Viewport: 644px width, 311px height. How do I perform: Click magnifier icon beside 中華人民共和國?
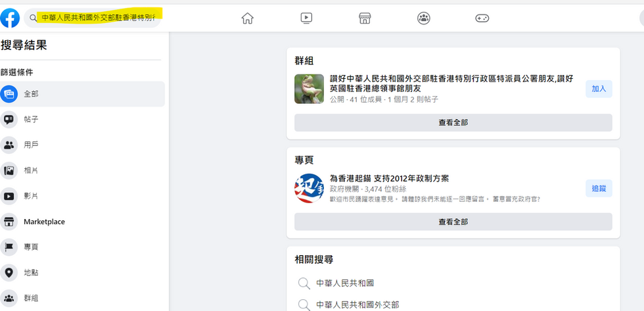[304, 283]
